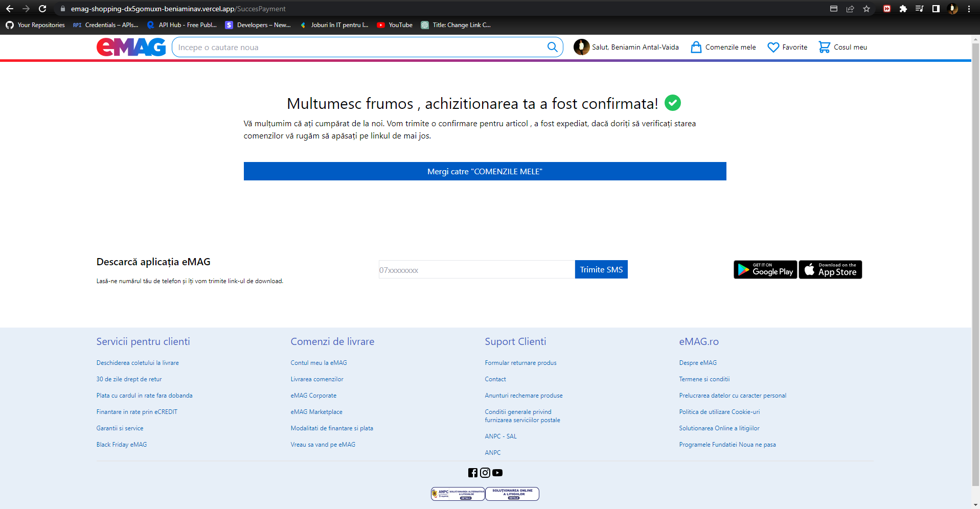The image size is (980, 509).
Task: Click the phone number input field
Action: point(475,269)
